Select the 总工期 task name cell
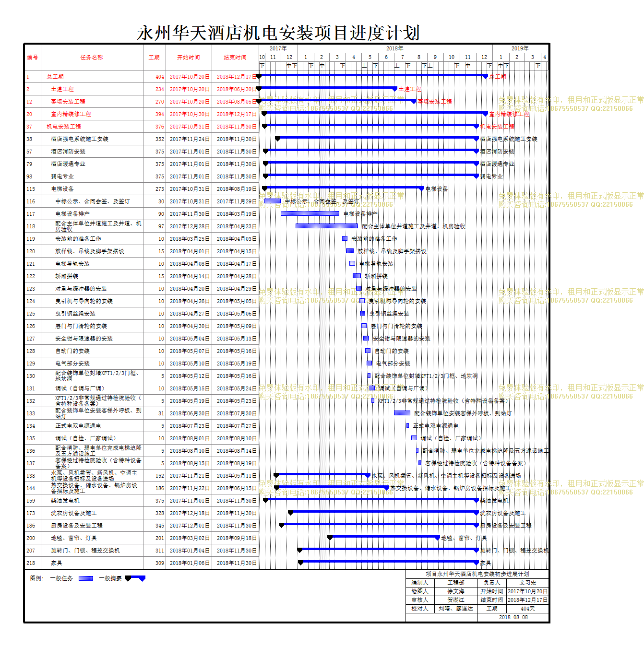 coord(92,77)
